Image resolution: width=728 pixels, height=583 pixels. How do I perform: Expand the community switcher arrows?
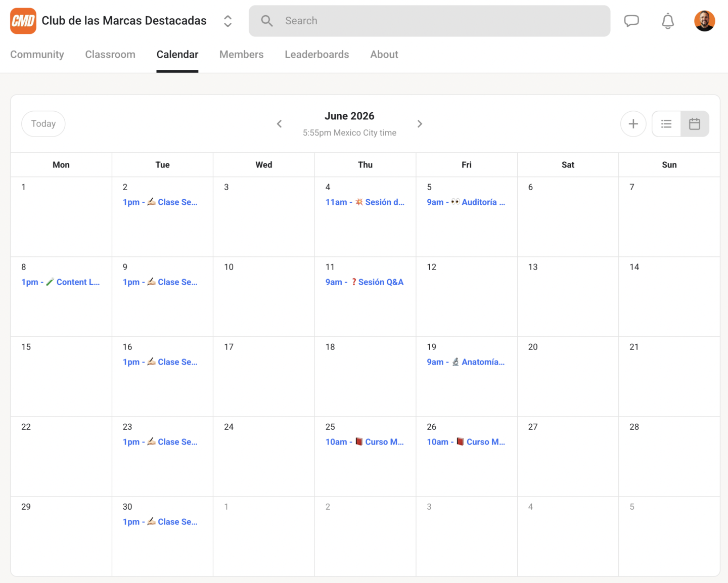[227, 21]
